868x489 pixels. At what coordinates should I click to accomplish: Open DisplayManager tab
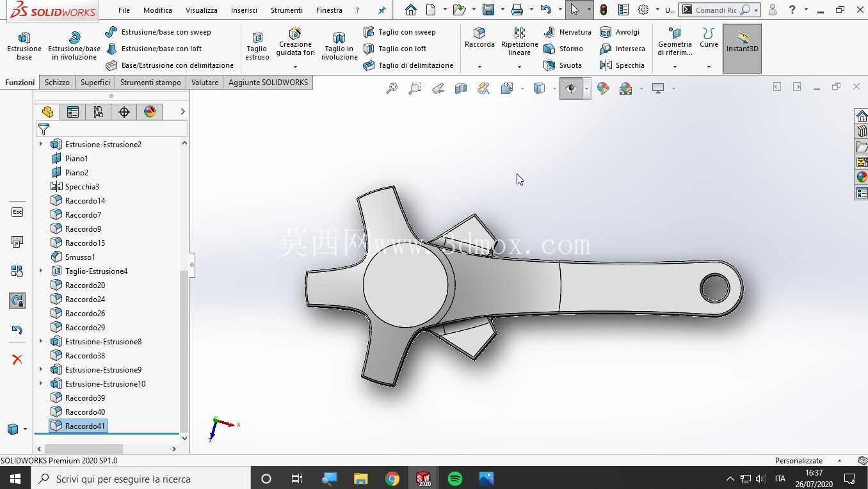[150, 112]
